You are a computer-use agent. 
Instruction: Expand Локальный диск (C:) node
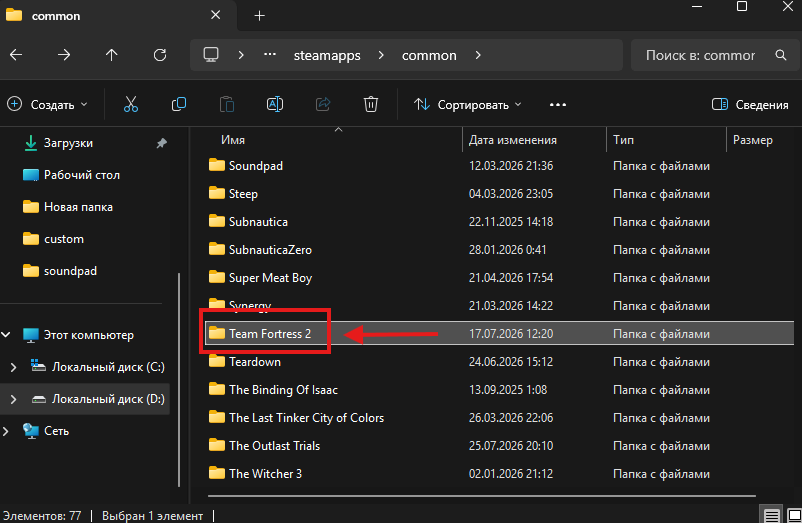(x=13, y=367)
